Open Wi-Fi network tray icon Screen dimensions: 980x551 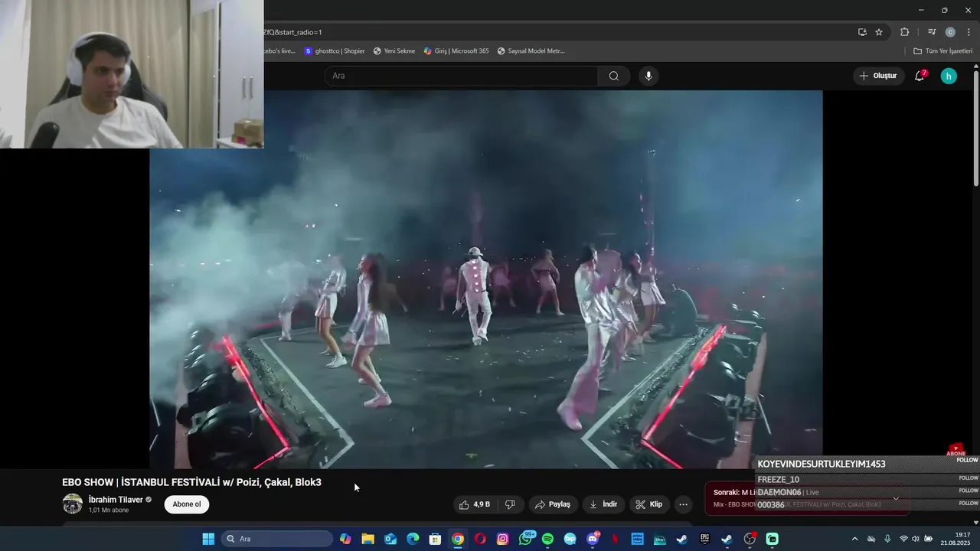point(903,539)
